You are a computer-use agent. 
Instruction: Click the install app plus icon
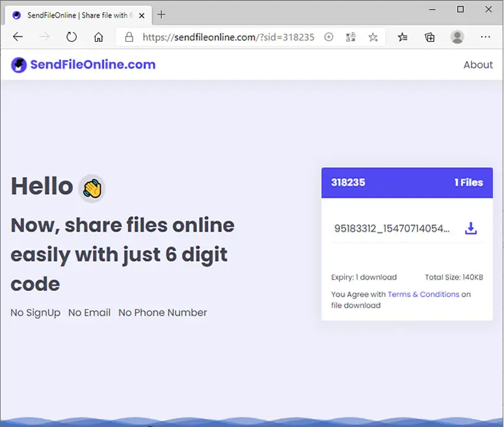coord(328,37)
